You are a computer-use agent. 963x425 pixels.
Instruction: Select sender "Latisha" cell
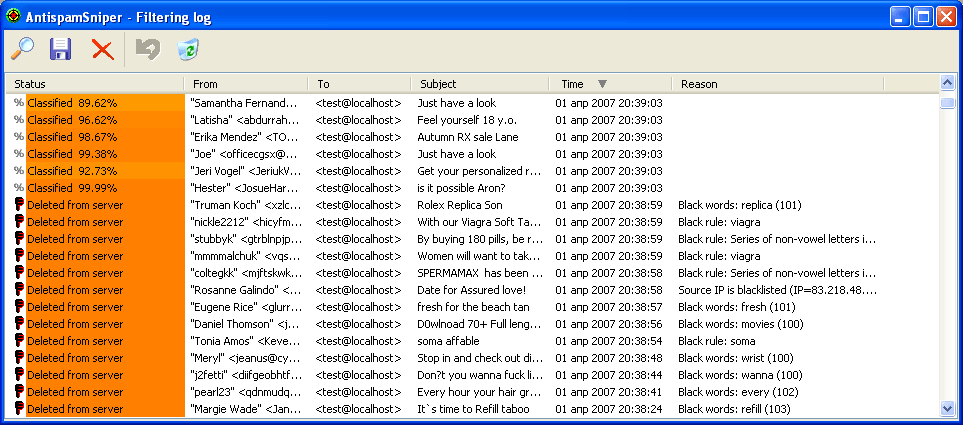pos(244,120)
